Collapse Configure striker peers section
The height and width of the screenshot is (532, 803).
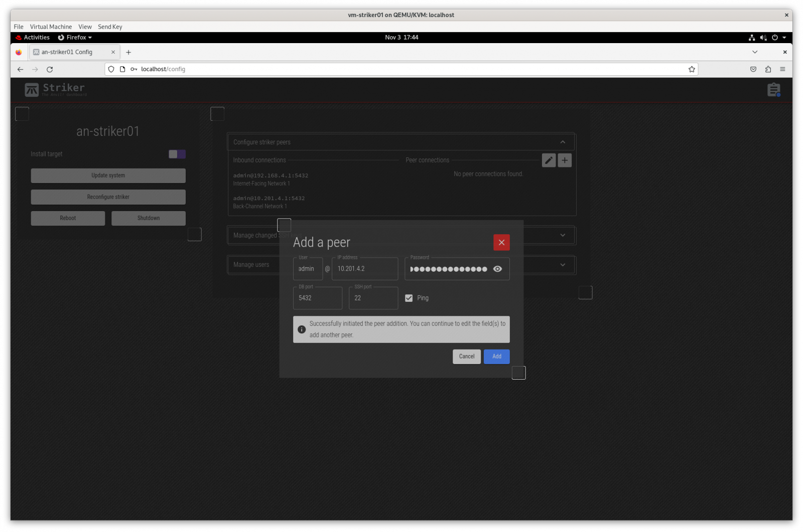tap(563, 142)
